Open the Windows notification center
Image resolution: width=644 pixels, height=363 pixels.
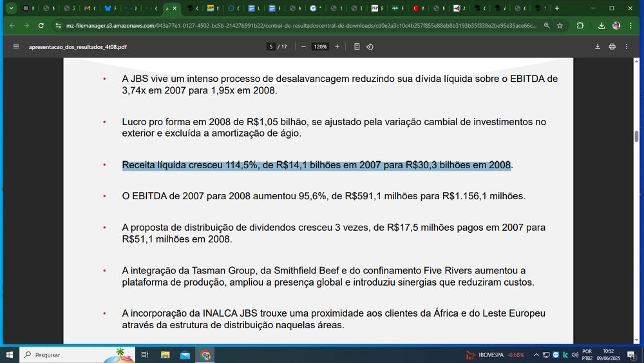(632, 355)
